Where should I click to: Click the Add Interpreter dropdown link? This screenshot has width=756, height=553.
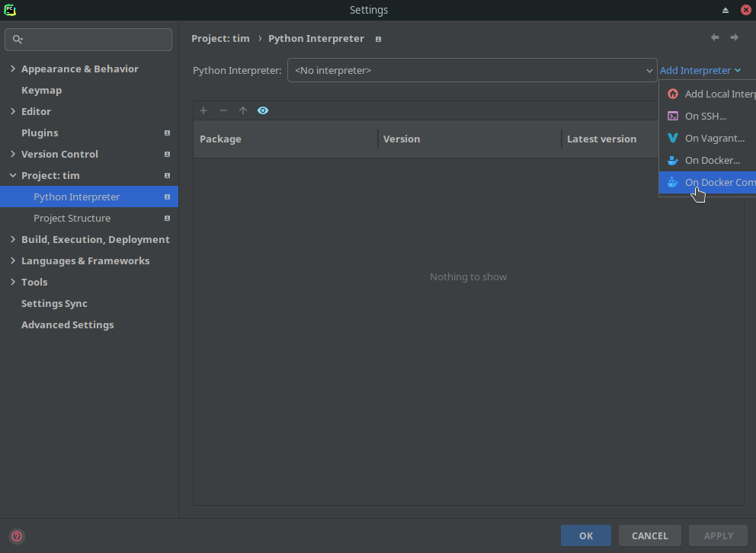pyautogui.click(x=700, y=70)
